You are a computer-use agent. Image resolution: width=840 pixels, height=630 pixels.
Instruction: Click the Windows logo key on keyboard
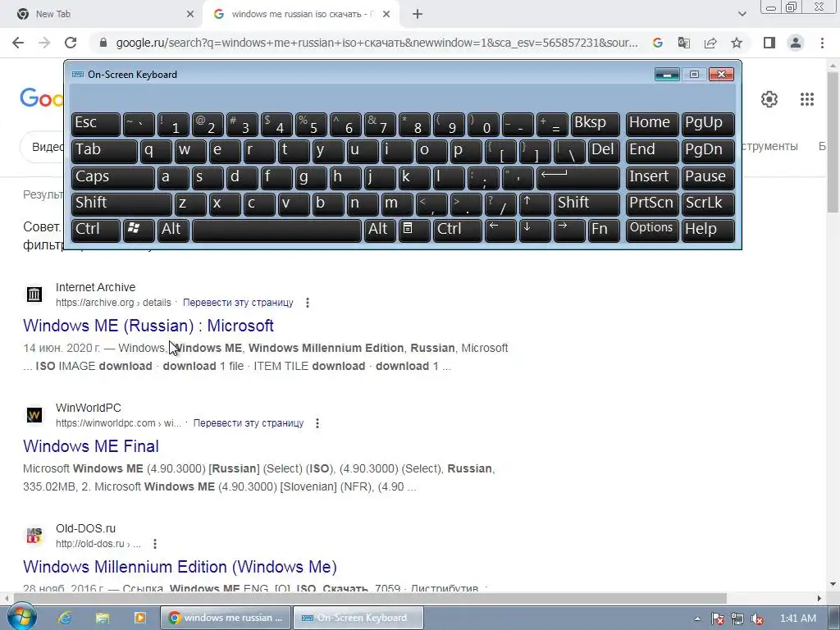point(139,231)
